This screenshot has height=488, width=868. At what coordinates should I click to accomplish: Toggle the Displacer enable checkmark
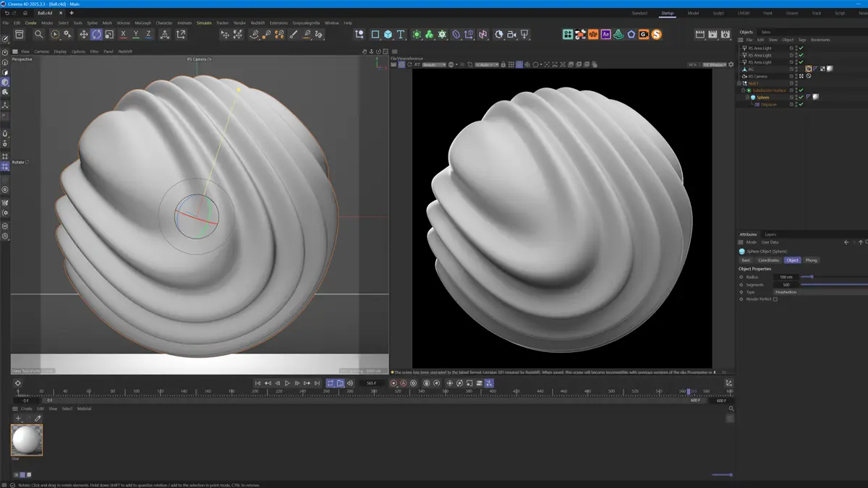coord(801,104)
